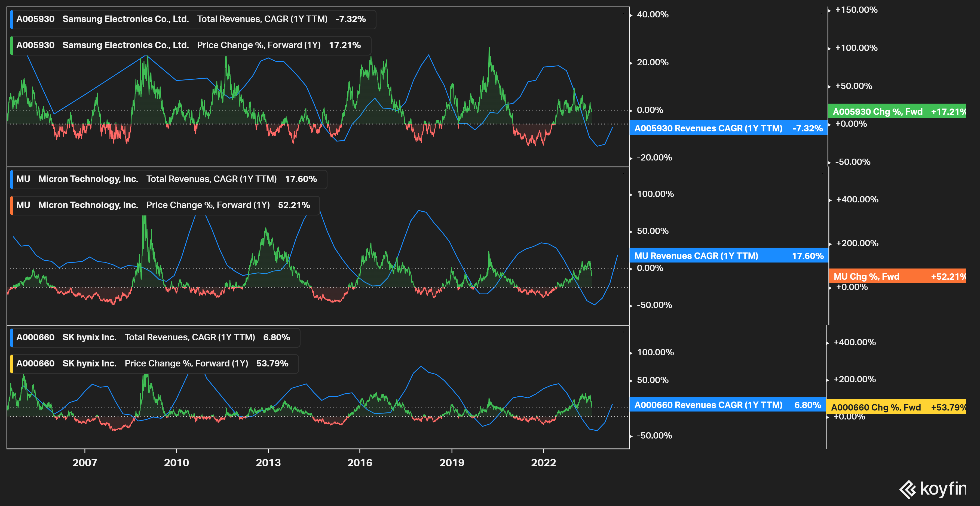Screen dimensions: 980x506
Task: Click the +200.00% label in the Micron panel
Action: coord(857,243)
